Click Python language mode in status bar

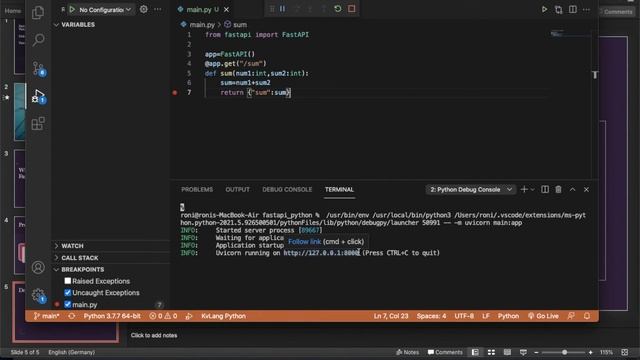click(x=508, y=316)
